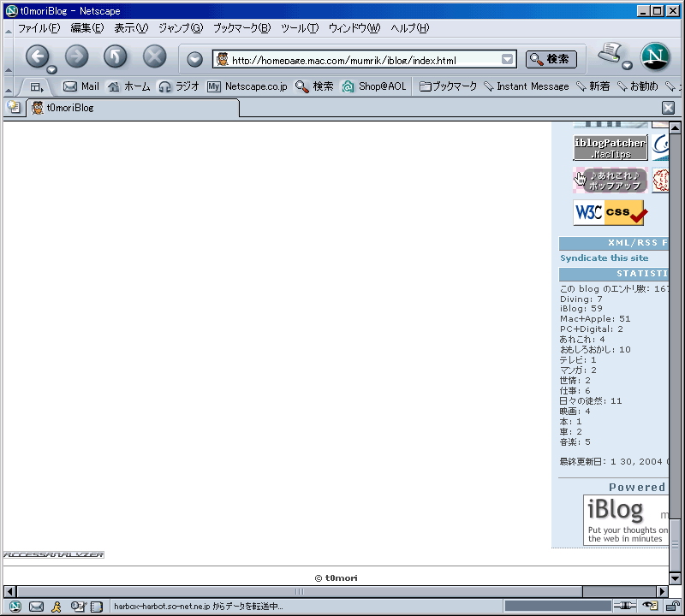Image resolution: width=685 pixels, height=616 pixels.
Task: Go to ホーム home page
Action: tap(129, 86)
